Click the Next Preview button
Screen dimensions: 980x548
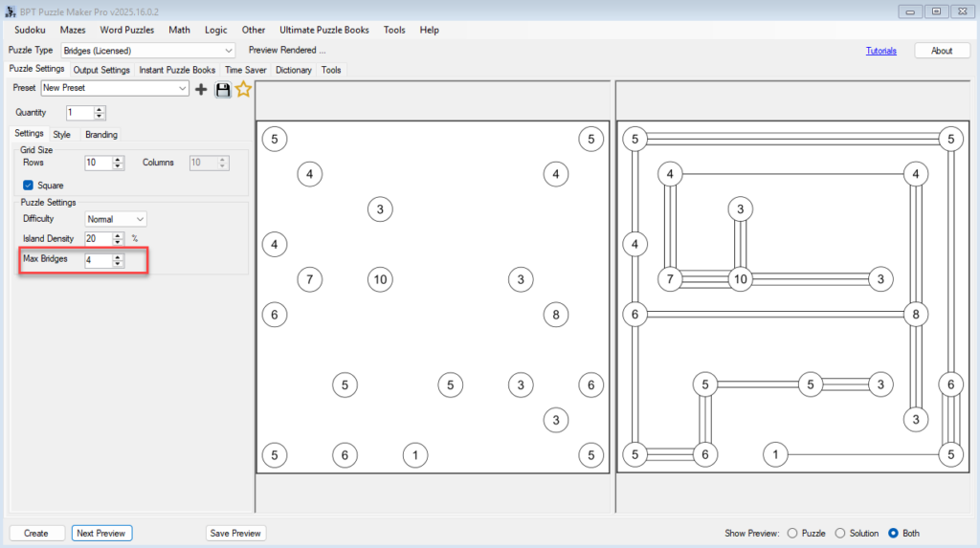(x=101, y=533)
